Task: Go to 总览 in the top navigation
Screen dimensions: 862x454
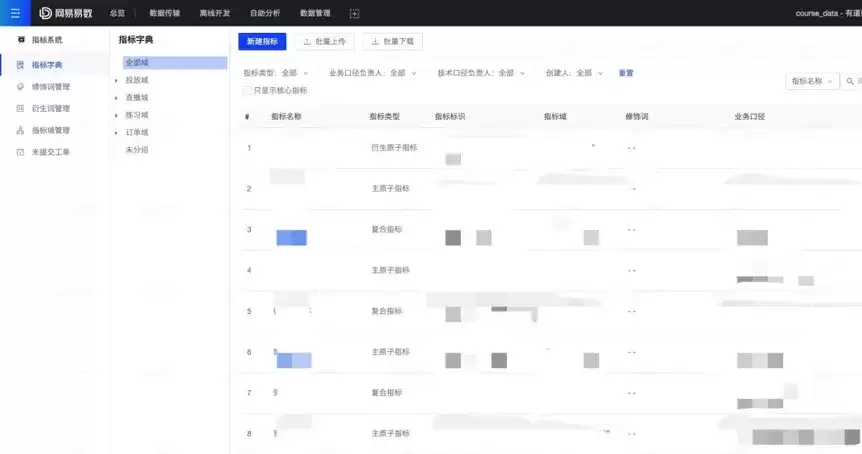Action: (117, 13)
